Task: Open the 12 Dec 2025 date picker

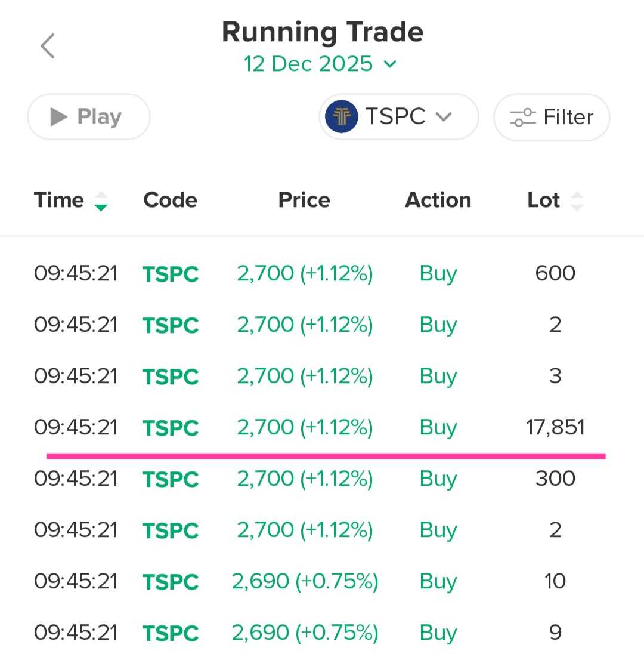Action: pyautogui.click(x=308, y=64)
